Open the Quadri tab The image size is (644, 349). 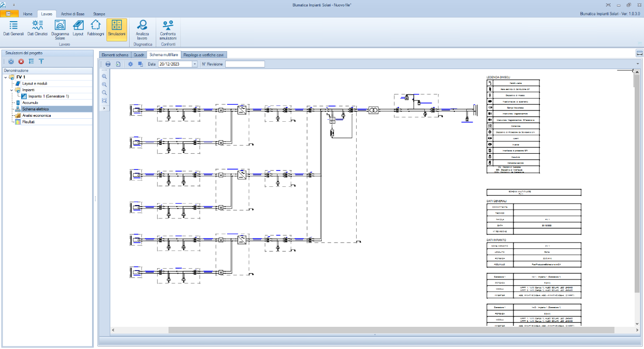click(139, 55)
